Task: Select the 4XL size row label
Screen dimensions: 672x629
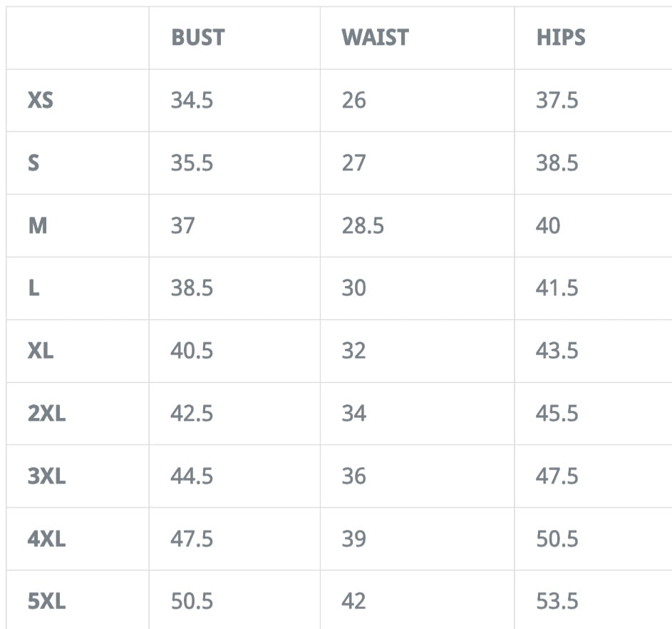Action: coord(46,539)
